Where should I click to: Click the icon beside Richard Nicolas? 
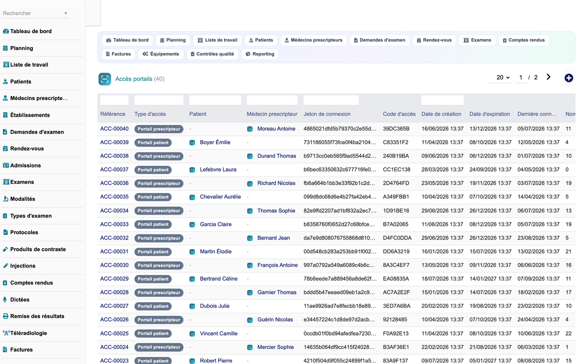250,183
